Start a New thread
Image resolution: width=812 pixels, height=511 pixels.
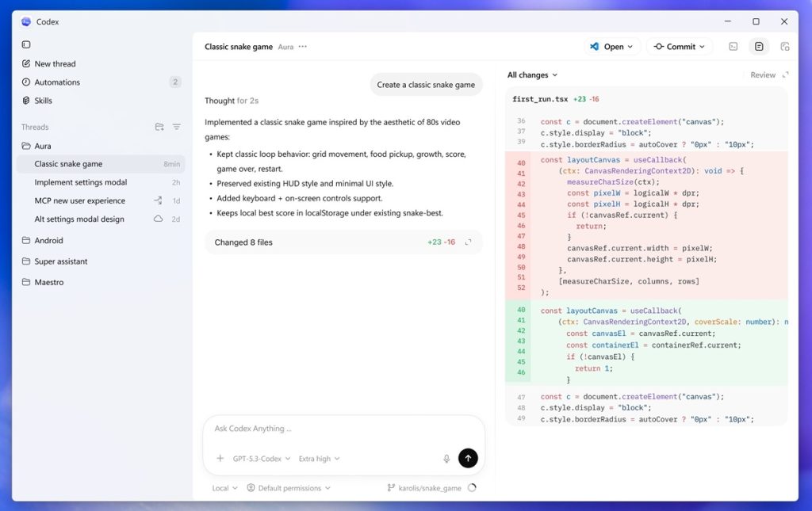pyautogui.click(x=55, y=63)
